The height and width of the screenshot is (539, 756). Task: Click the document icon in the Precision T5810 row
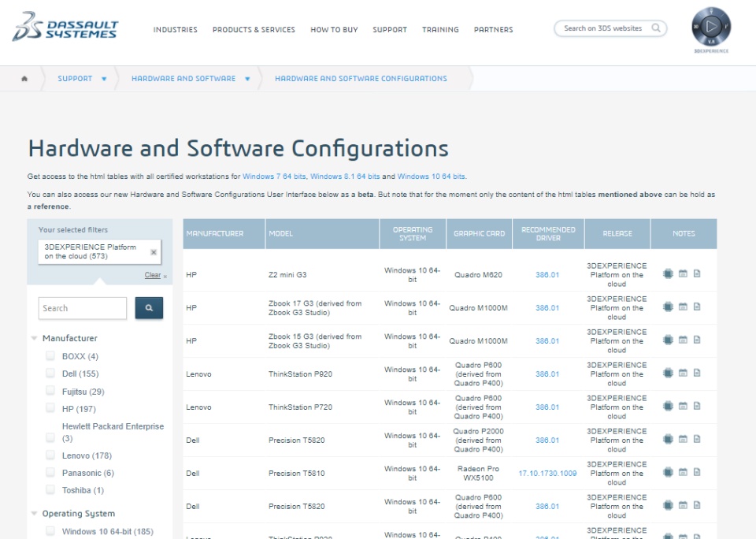click(x=697, y=472)
